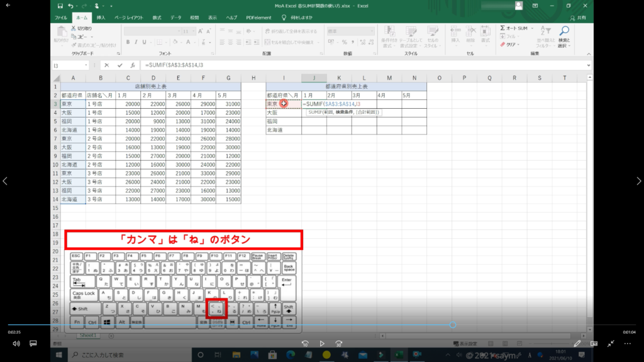Toggle Italic formatting in the Font group
This screenshot has height=362, width=644.
[x=136, y=42]
